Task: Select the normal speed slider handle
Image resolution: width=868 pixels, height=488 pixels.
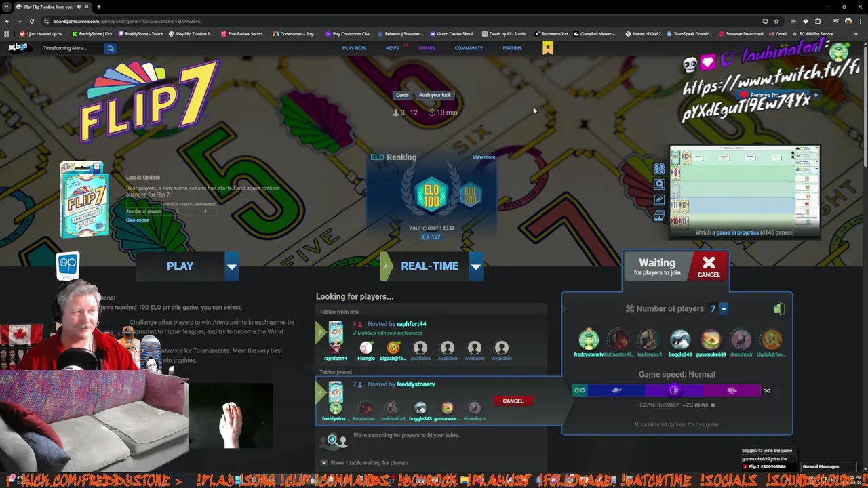Action: [674, 390]
